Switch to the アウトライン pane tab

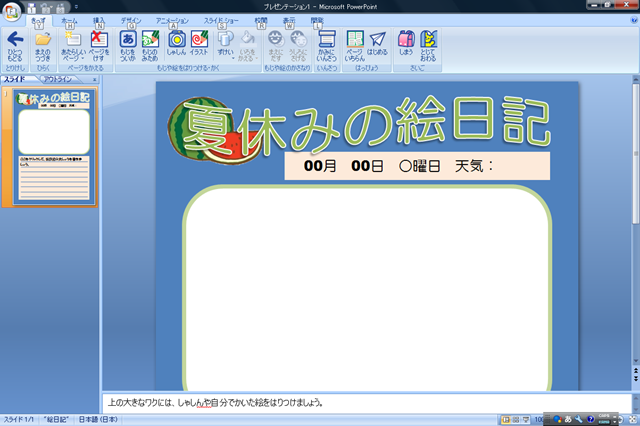coord(58,79)
